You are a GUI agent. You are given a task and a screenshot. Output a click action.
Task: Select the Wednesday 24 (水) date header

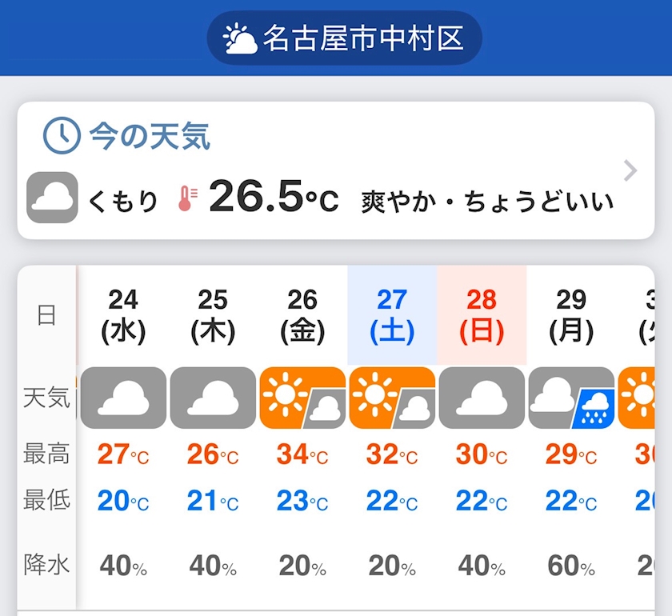[x=123, y=315]
